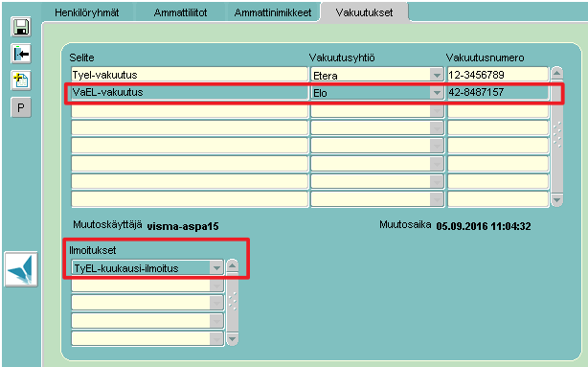
Task: Click the Ilmoitukset label
Action: pos(93,250)
